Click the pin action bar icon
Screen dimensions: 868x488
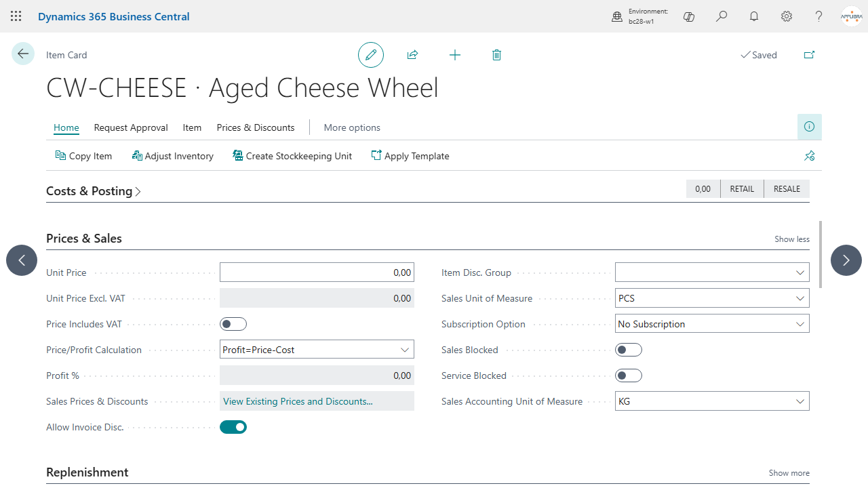tap(810, 156)
